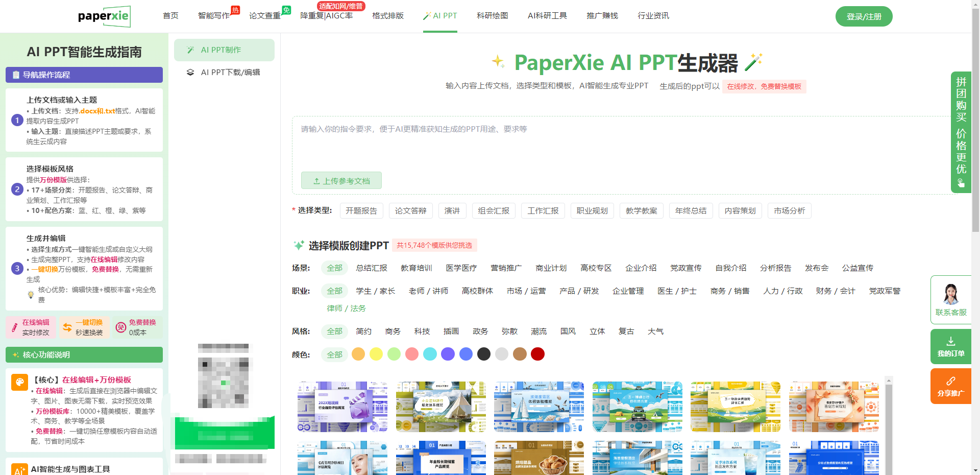Image resolution: width=980 pixels, height=475 pixels.
Task: Filter style by 科技
Action: tap(422, 331)
